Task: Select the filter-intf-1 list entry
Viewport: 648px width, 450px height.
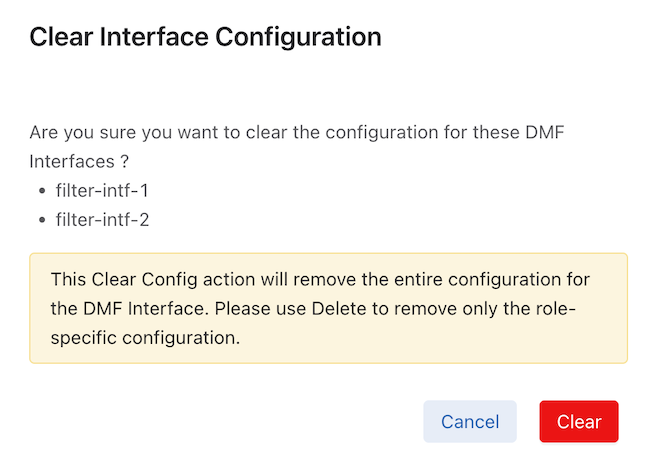Action: [x=102, y=190]
